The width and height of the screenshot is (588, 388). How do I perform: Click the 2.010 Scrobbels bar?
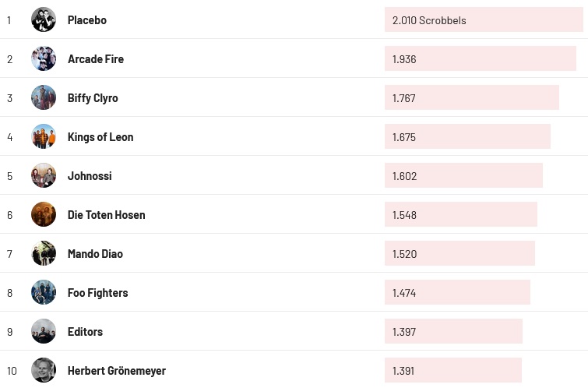(x=483, y=20)
